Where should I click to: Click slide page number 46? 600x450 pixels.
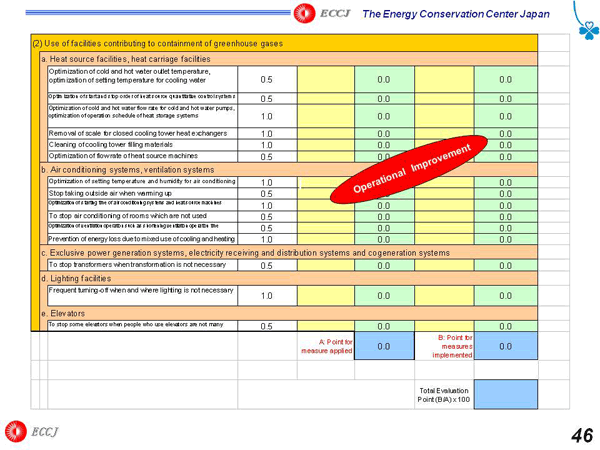[582, 436]
